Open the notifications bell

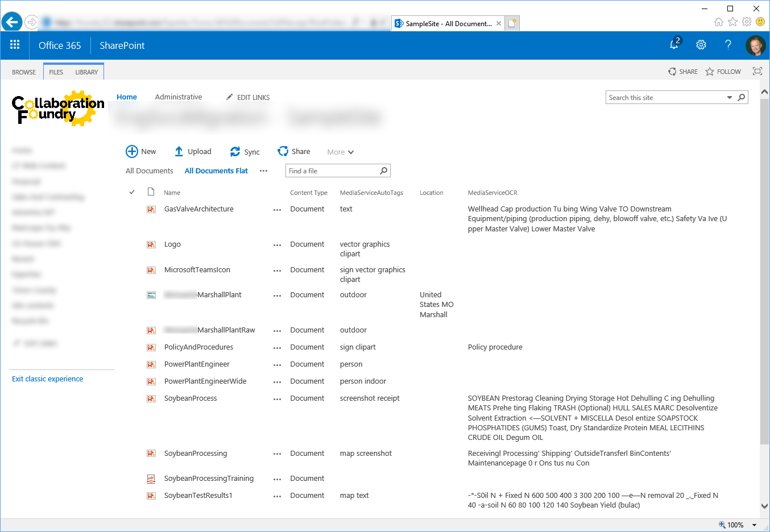click(x=674, y=45)
